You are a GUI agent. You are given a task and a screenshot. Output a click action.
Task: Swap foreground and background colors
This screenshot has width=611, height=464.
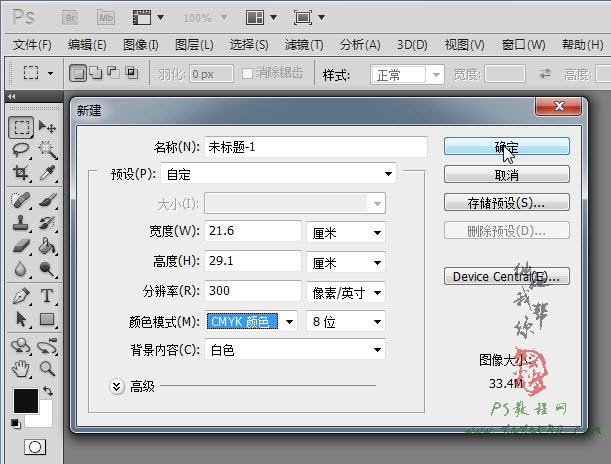point(48,390)
